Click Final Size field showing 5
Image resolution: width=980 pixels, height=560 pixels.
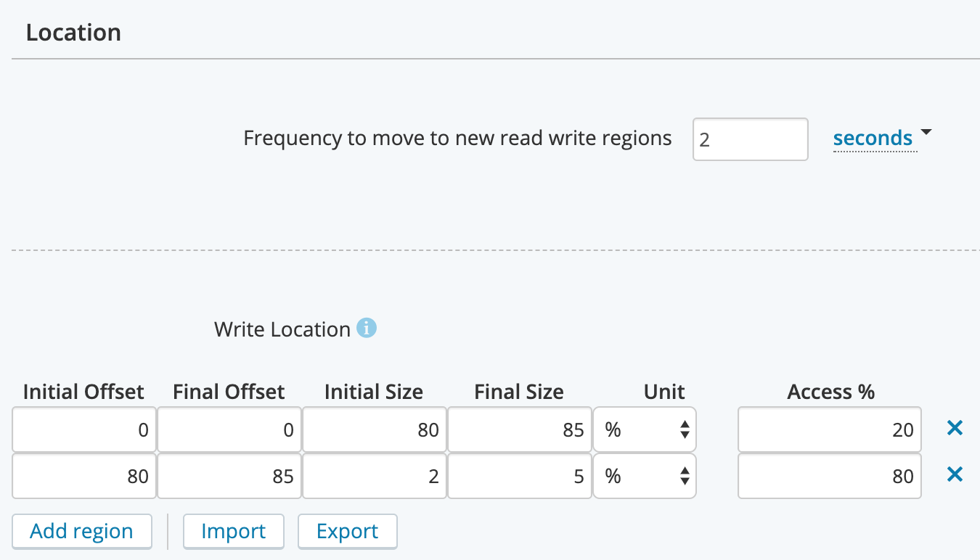(x=519, y=477)
